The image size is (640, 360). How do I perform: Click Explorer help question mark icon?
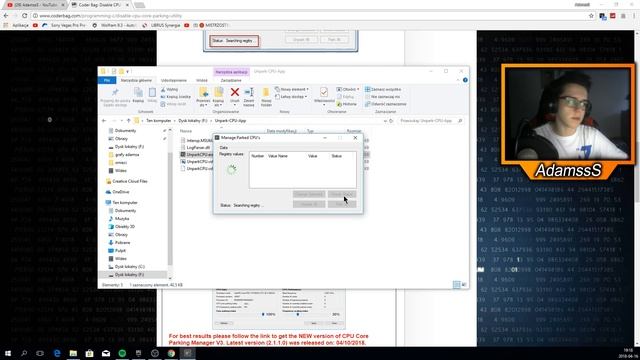tap(465, 80)
